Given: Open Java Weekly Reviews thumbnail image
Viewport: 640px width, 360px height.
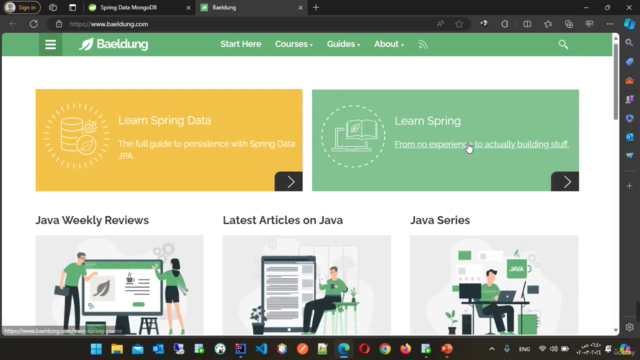Looking at the screenshot, I should (119, 285).
